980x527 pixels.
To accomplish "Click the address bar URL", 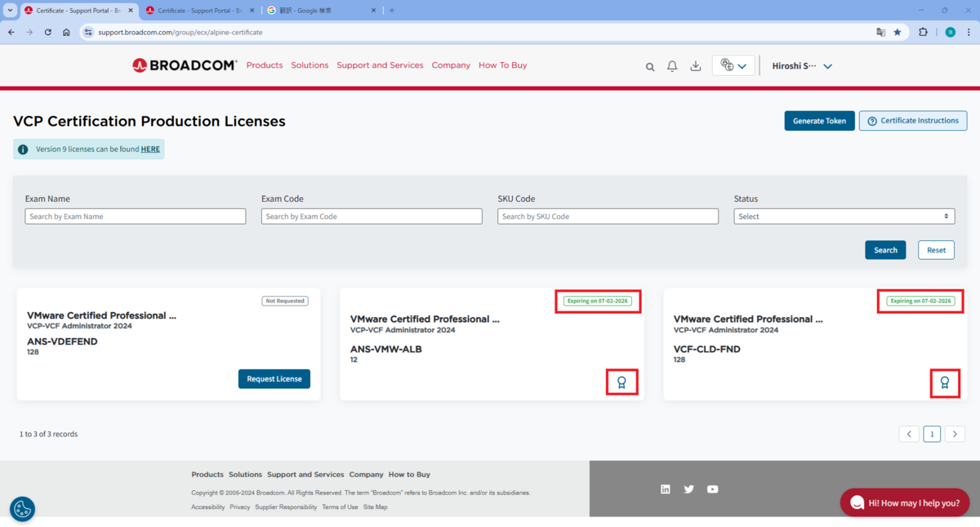I will pyautogui.click(x=180, y=32).
